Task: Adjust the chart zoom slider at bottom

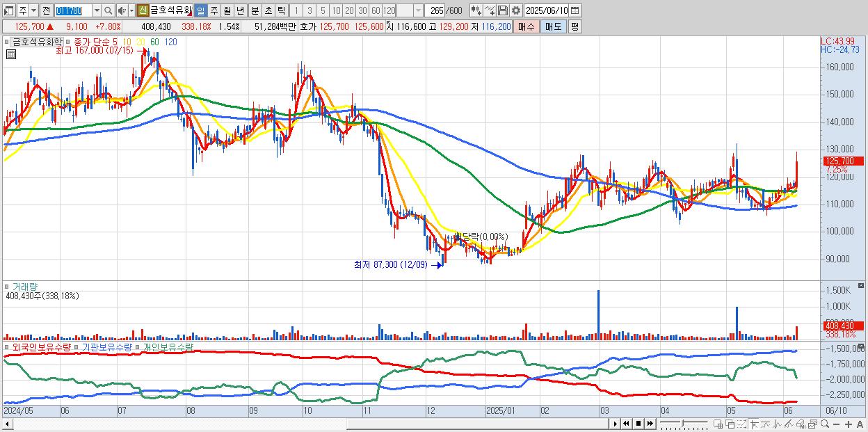Action: [684, 424]
